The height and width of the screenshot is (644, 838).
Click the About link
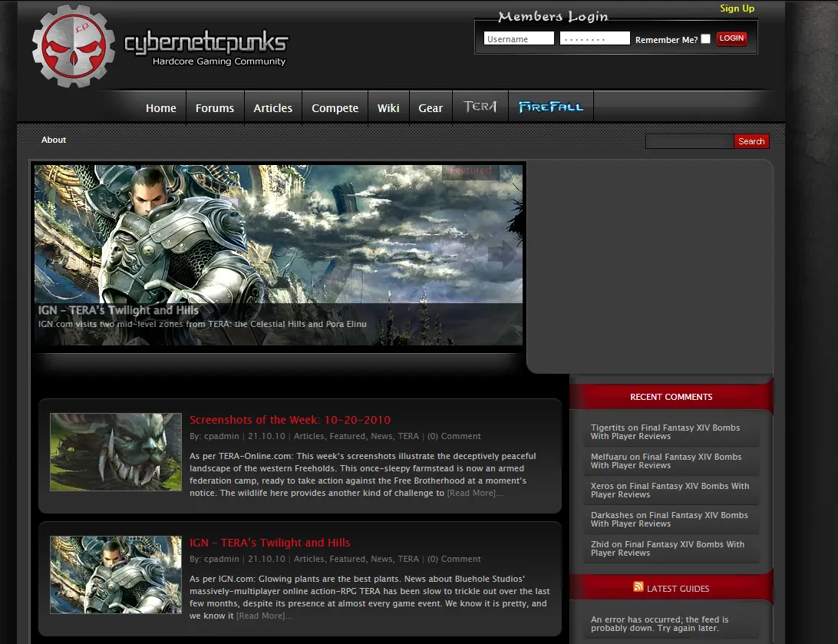pos(54,140)
